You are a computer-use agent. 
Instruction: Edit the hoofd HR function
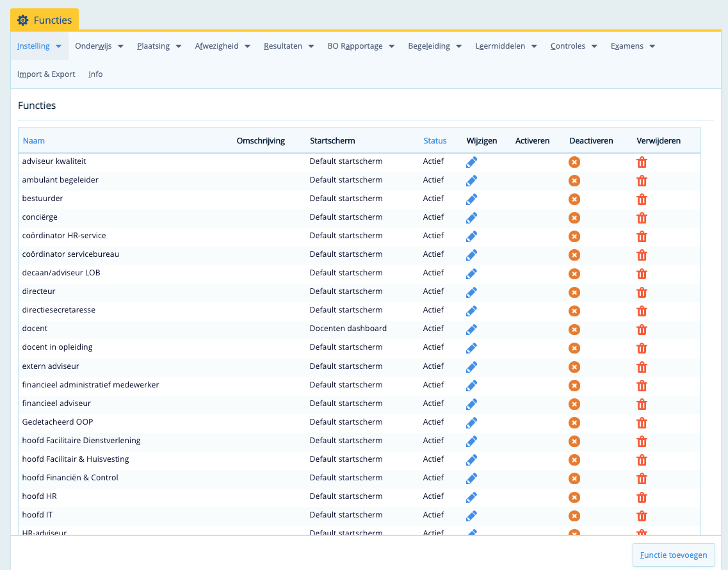click(471, 497)
